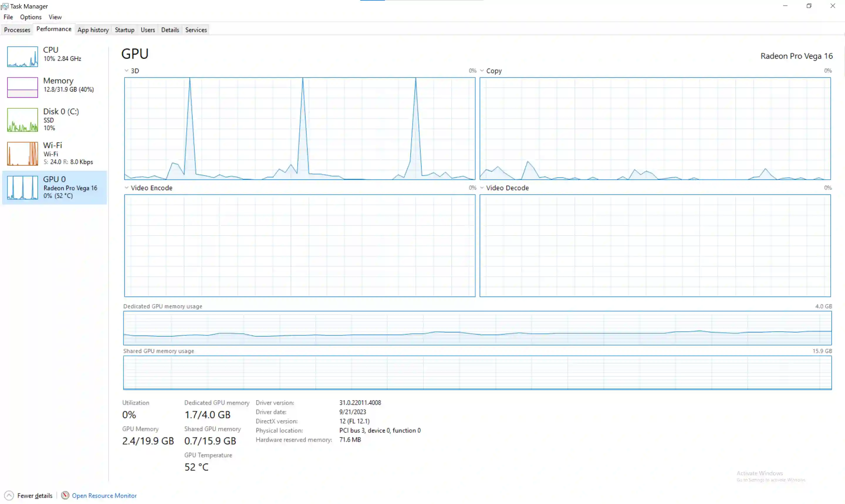Click the 1.7/4.0 GB dedicated memory value

(207, 415)
